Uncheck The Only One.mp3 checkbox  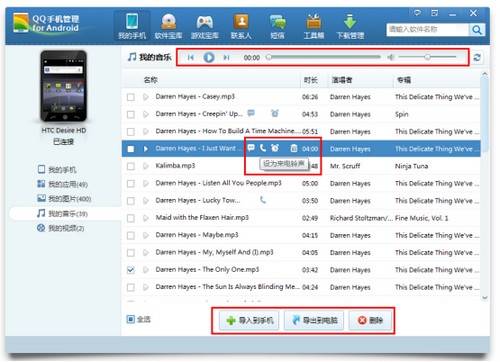131,270
